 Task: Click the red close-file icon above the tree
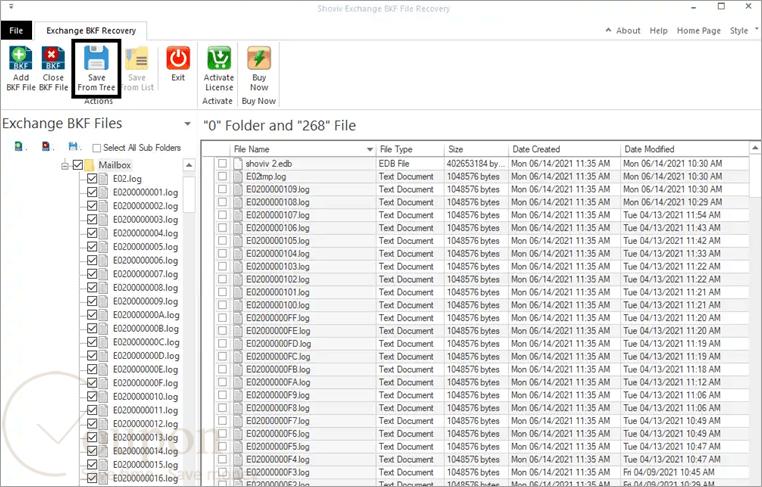pyautogui.click(x=46, y=146)
